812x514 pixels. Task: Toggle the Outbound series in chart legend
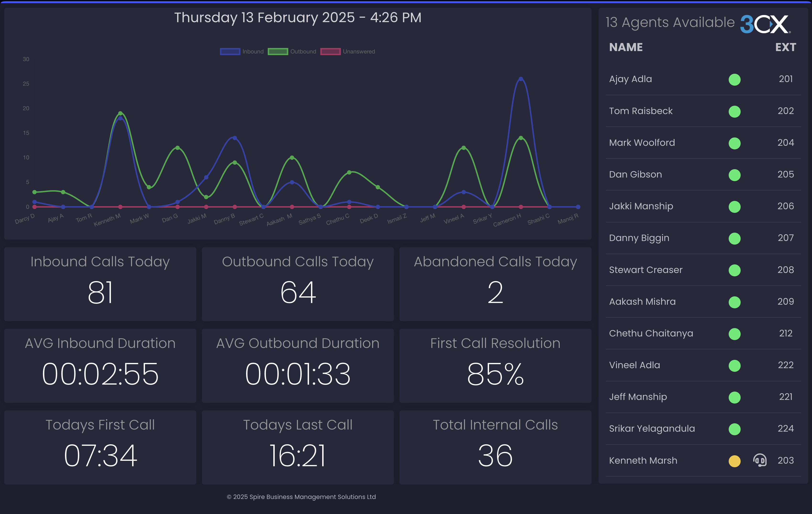[x=292, y=52]
